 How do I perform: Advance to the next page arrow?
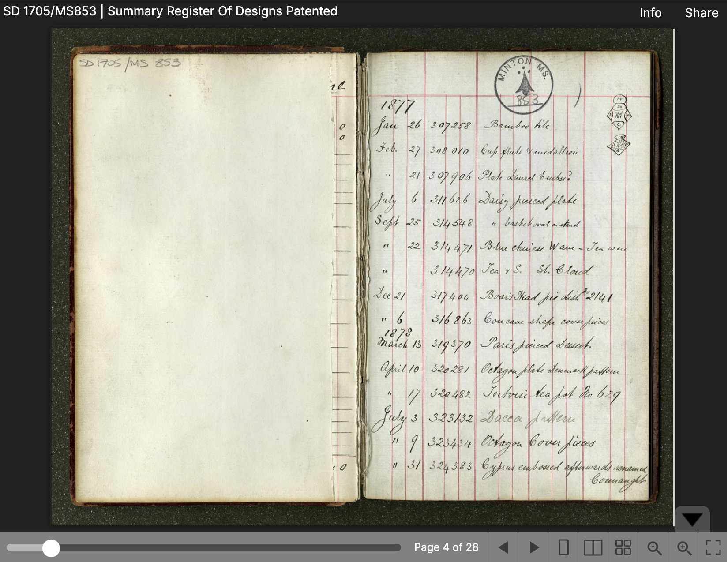tap(533, 547)
